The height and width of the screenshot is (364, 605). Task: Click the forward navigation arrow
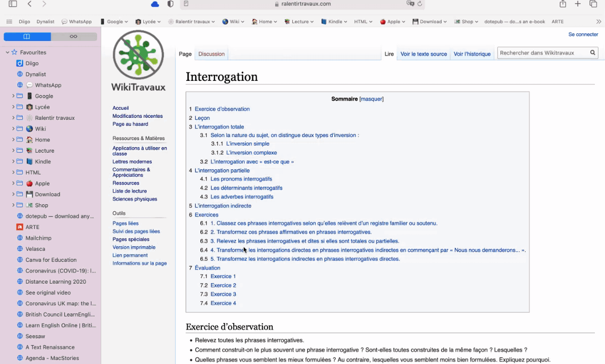point(44,4)
